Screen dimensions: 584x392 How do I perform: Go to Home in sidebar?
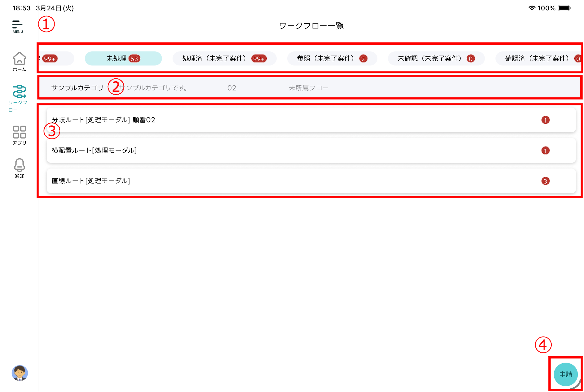coord(19,62)
